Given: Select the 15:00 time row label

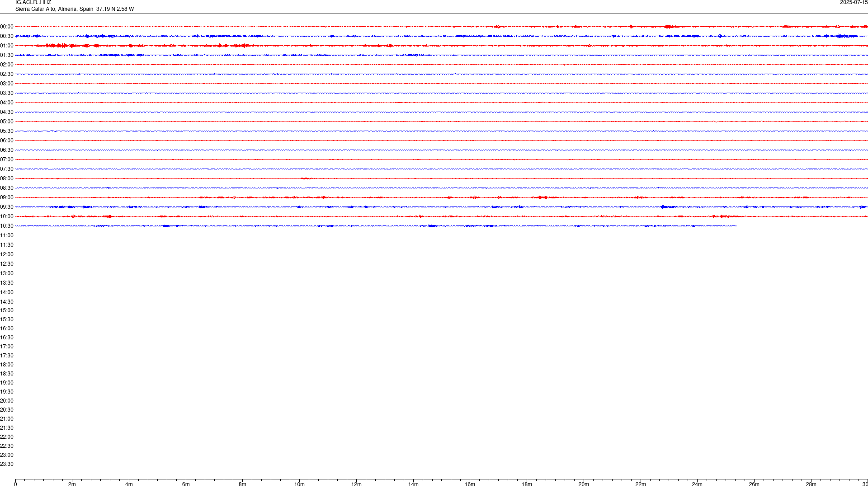Looking at the screenshot, I should [x=7, y=310].
